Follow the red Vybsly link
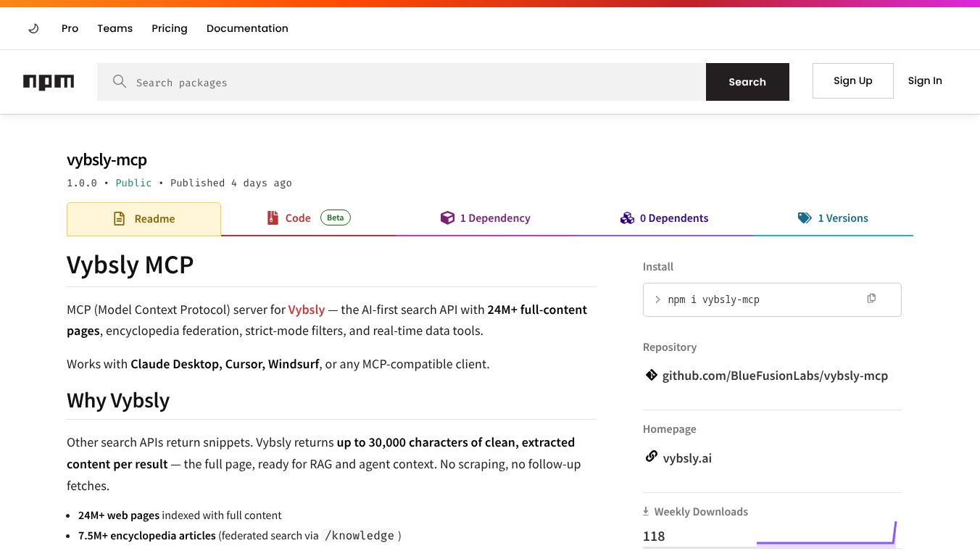Viewport: 980px width, 551px height. coord(307,310)
